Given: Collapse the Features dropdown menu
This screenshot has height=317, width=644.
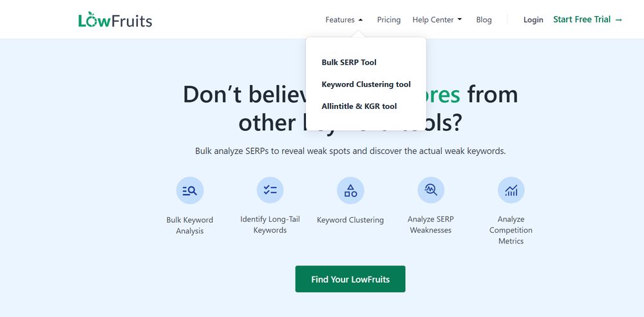Looking at the screenshot, I should coord(344,20).
